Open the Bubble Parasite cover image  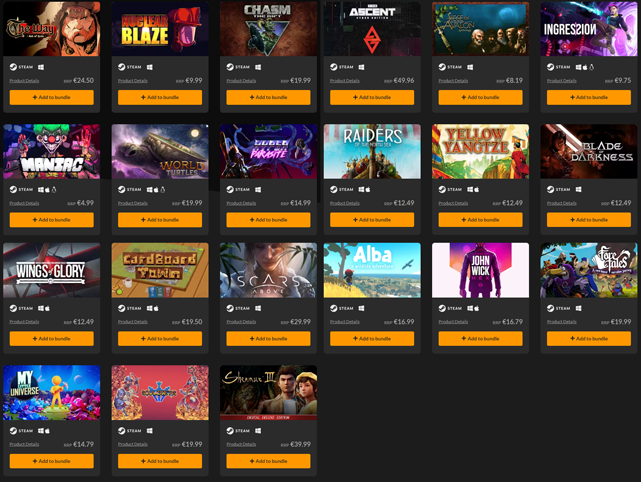pyautogui.click(x=268, y=151)
